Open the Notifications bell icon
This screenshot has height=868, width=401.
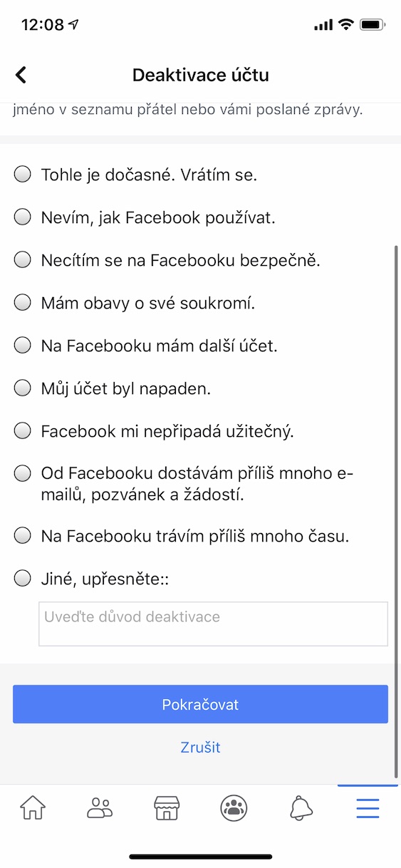point(301,808)
